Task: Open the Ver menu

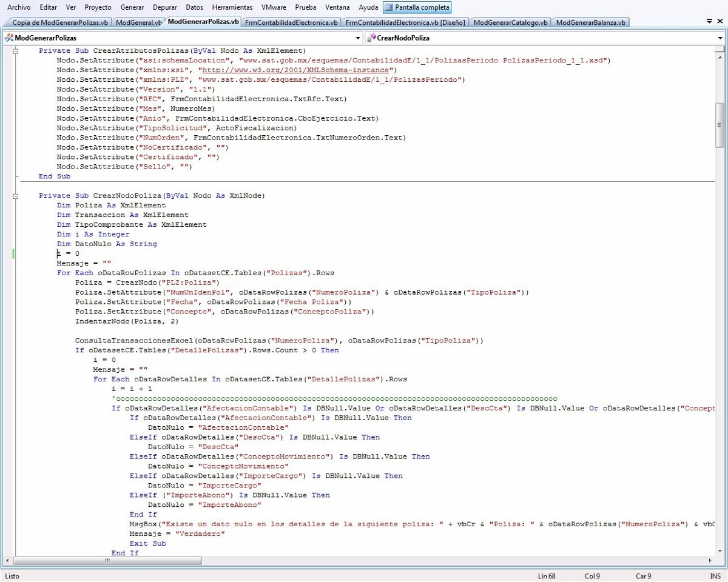Action: coord(71,7)
